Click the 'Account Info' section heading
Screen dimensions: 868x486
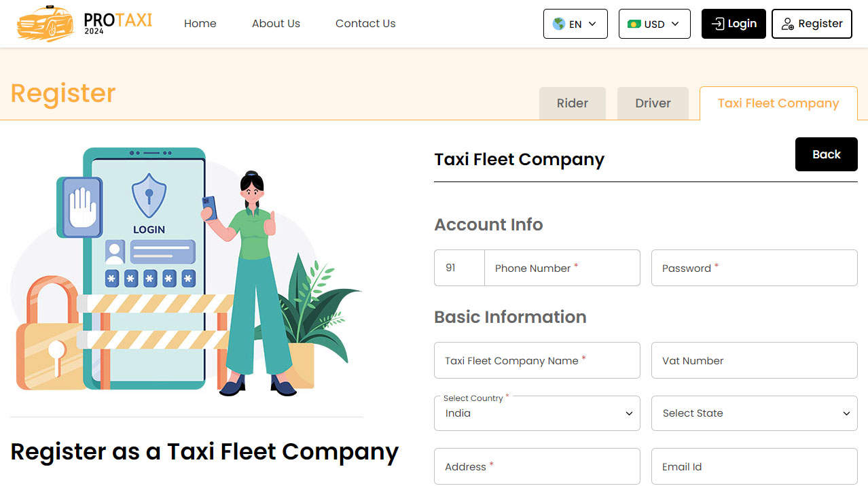[x=488, y=224]
